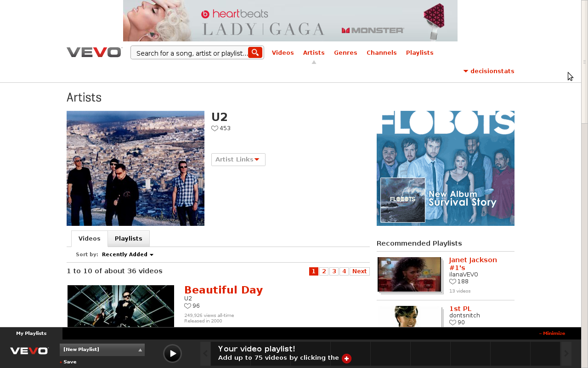
Task: Switch to the Playlists tab under U2
Action: point(129,238)
